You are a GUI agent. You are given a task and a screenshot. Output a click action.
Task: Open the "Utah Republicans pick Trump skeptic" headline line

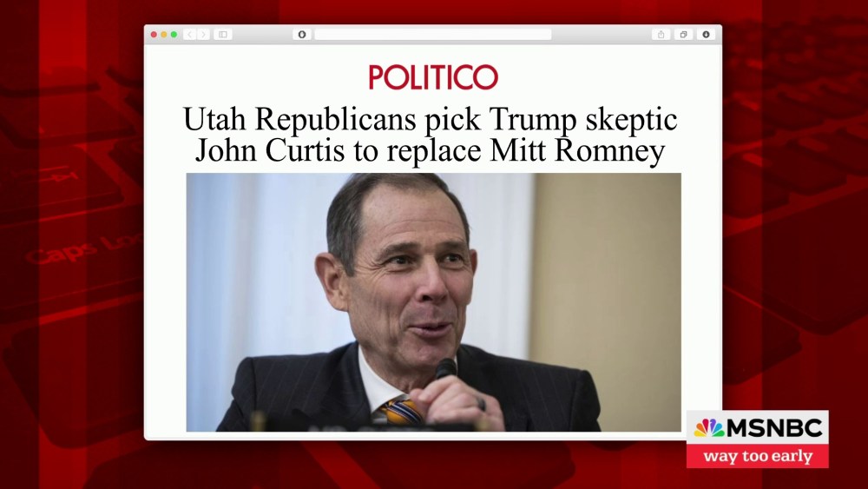(x=431, y=119)
